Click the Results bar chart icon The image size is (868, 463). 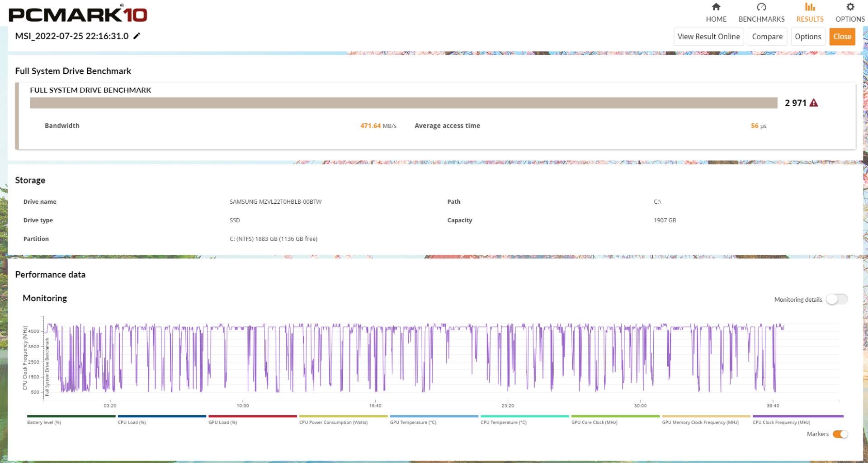(x=810, y=7)
